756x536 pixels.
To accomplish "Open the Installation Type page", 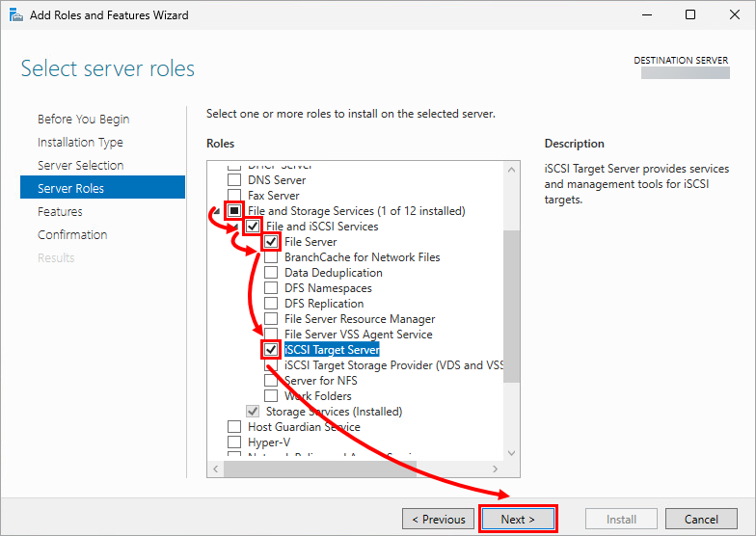I will click(x=80, y=143).
